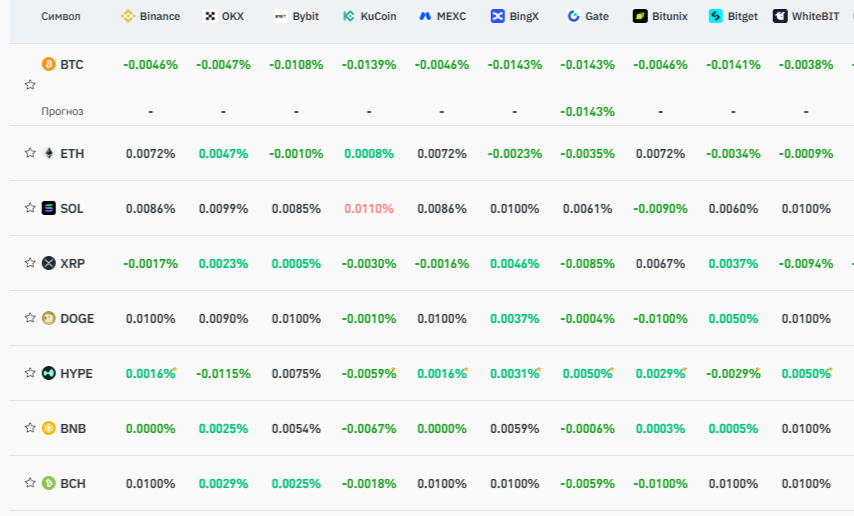Select Gate forecast value -0.0143%
The image size is (854, 516).
coord(587,111)
